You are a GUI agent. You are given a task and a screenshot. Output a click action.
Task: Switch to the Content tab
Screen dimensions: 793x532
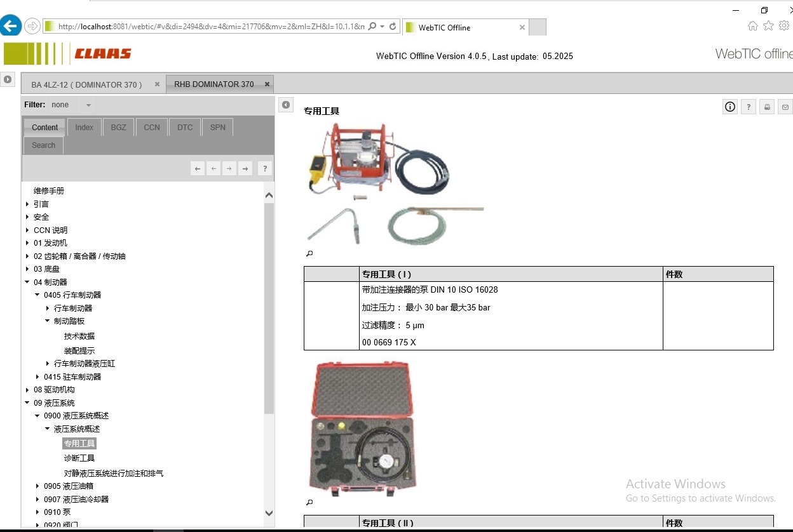[x=44, y=128]
